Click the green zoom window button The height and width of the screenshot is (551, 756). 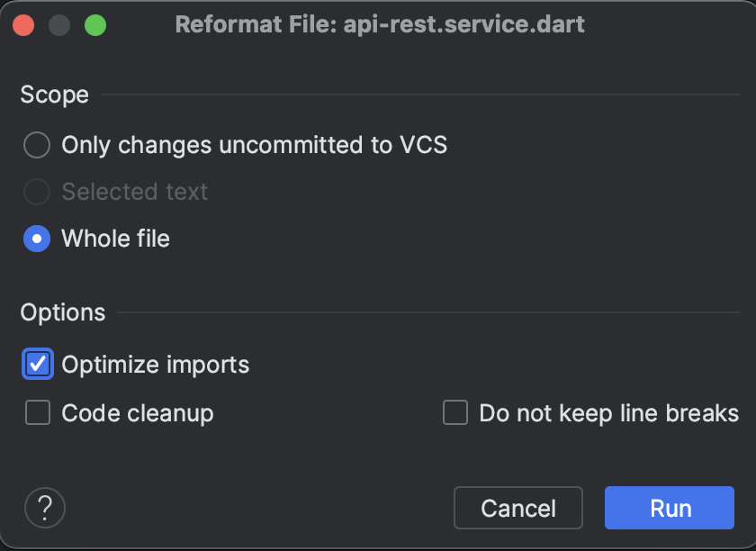pyautogui.click(x=95, y=25)
